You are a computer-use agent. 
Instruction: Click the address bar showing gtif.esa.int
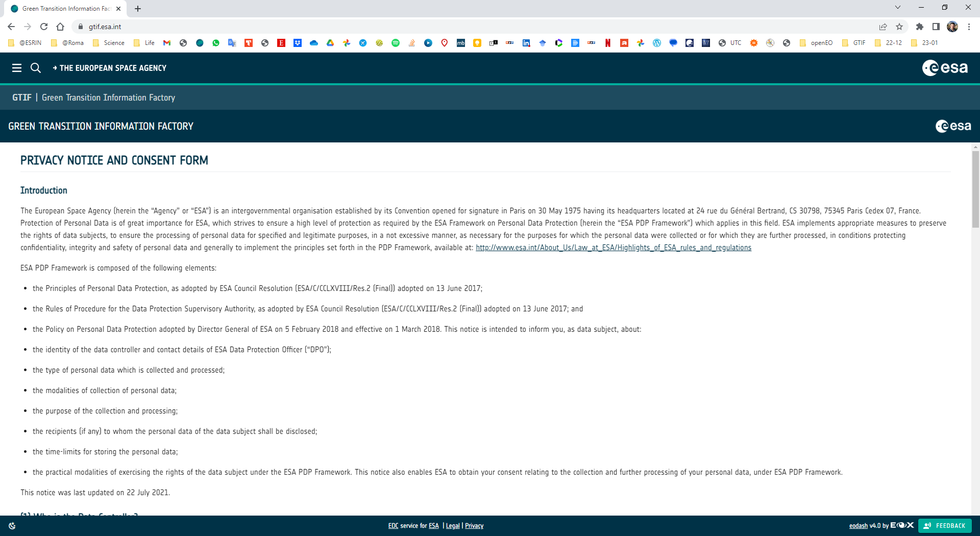pyautogui.click(x=105, y=27)
